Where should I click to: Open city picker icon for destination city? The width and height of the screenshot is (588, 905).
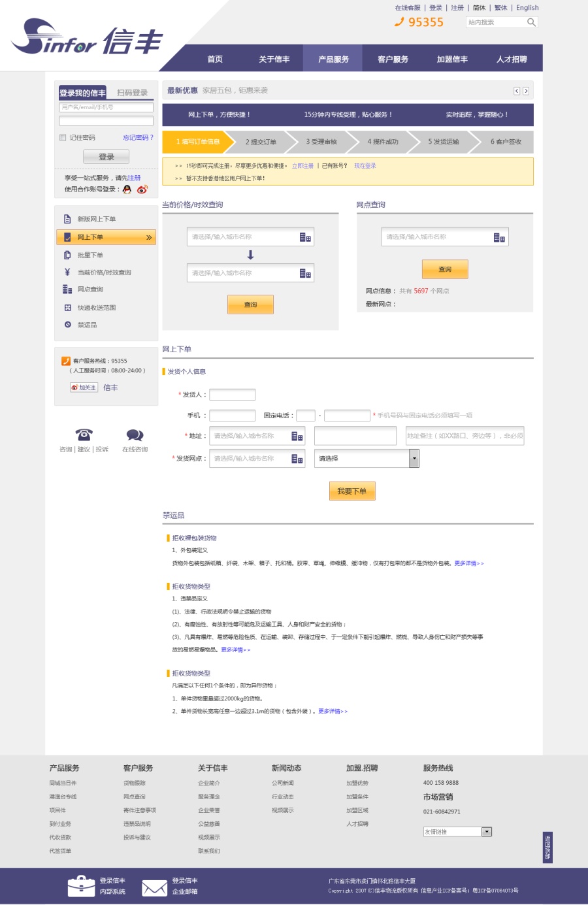305,273
